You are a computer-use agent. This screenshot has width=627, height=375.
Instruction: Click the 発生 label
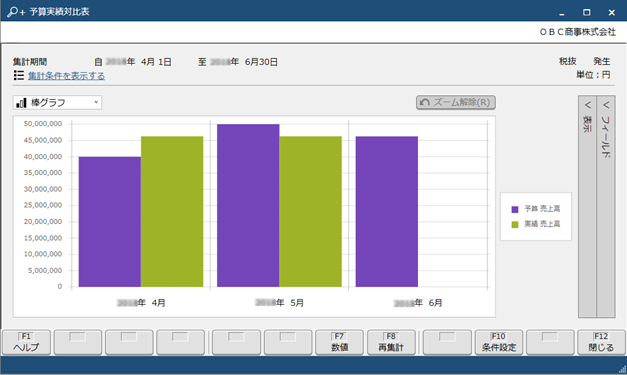[601, 61]
